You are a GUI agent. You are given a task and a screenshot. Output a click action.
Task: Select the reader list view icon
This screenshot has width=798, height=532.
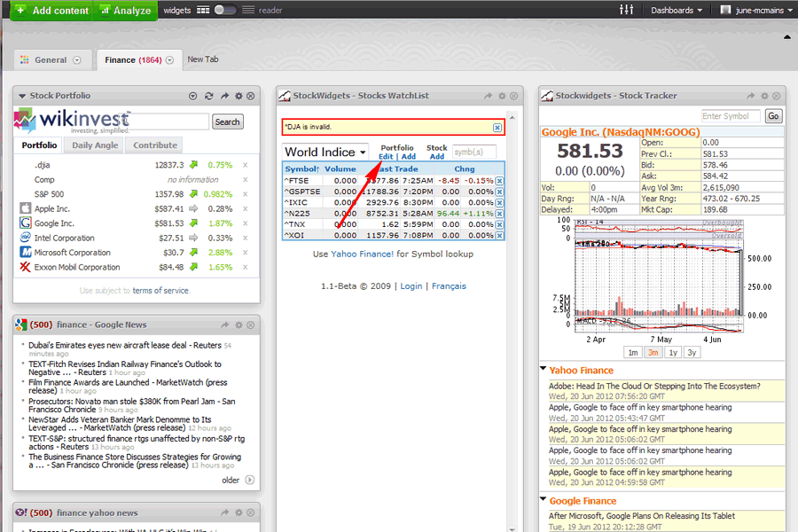(x=248, y=10)
